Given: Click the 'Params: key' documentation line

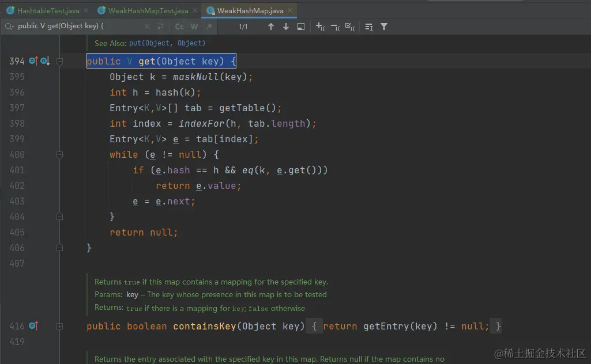Looking at the screenshot, I should [210, 294].
